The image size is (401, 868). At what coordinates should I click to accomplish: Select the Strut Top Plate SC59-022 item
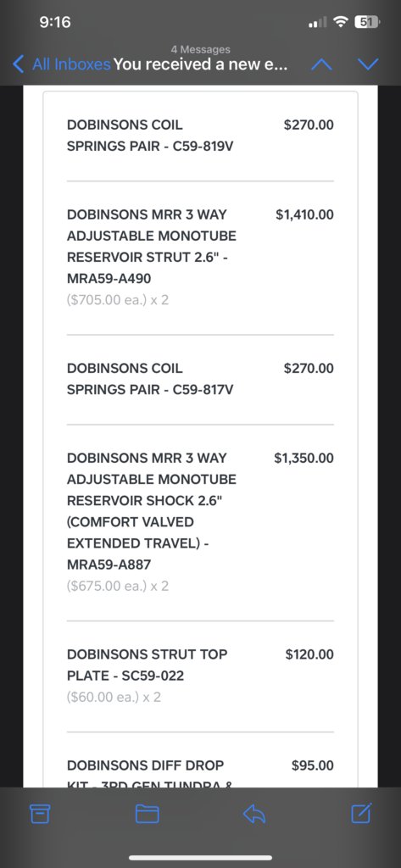[x=200, y=676]
